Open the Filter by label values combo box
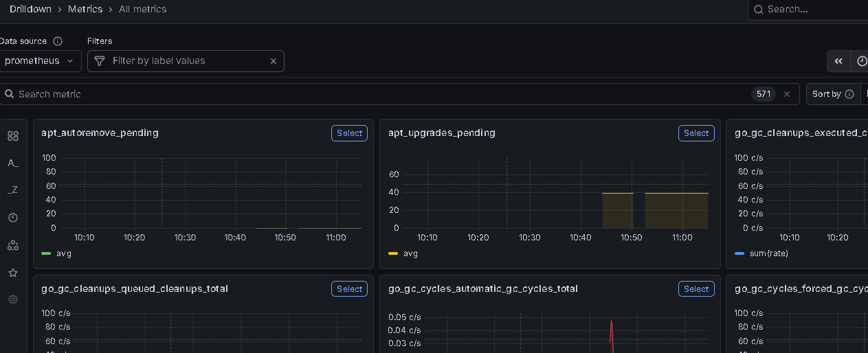This screenshot has width=868, height=353. tap(186, 61)
